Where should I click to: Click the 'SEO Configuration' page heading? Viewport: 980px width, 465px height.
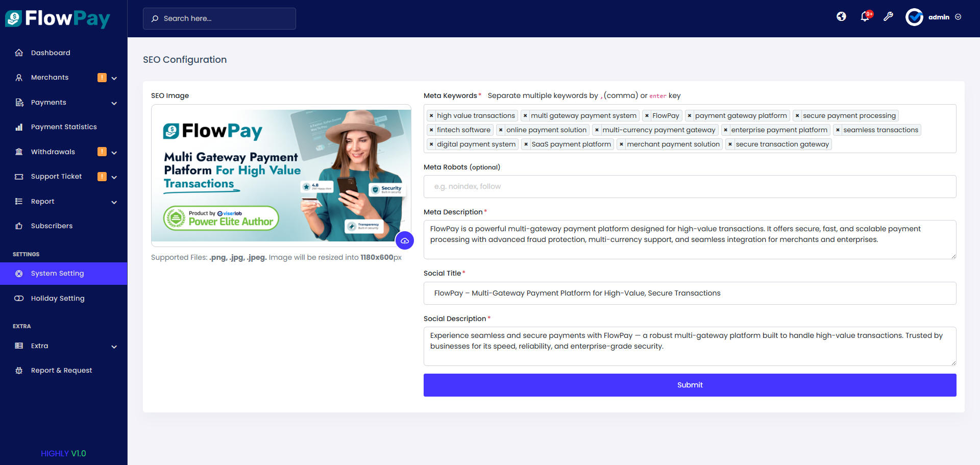(x=185, y=60)
